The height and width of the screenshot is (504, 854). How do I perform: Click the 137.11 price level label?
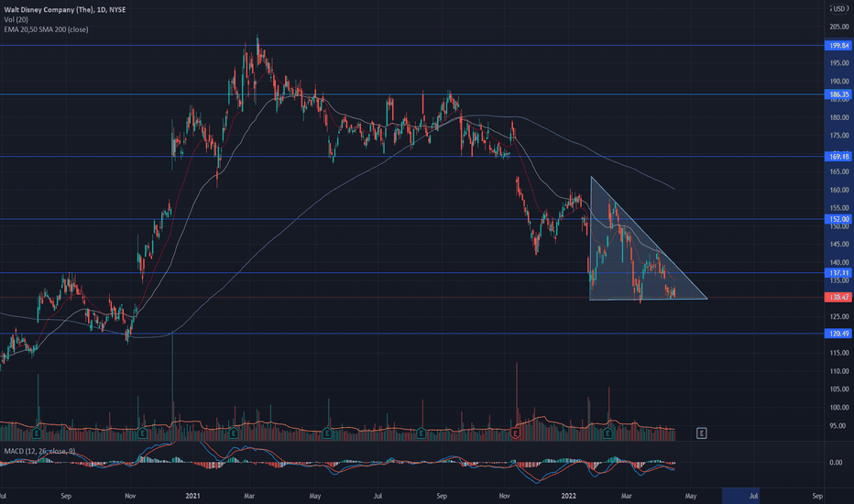(x=838, y=273)
